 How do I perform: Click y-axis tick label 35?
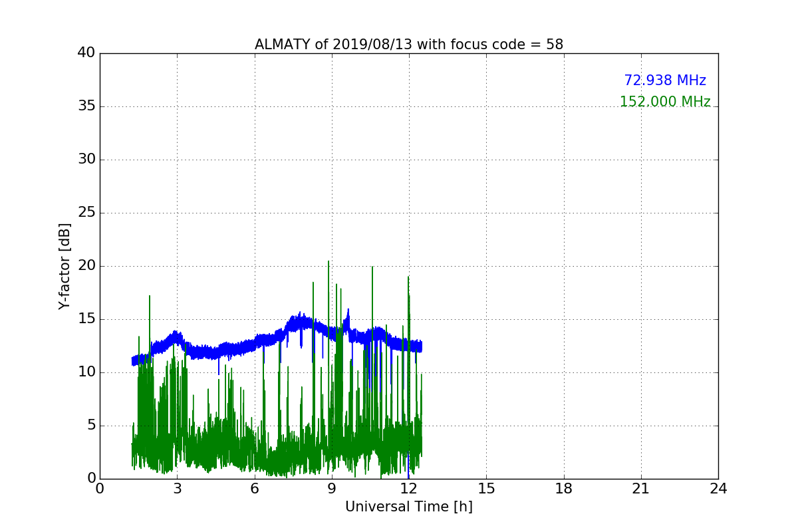click(x=86, y=106)
